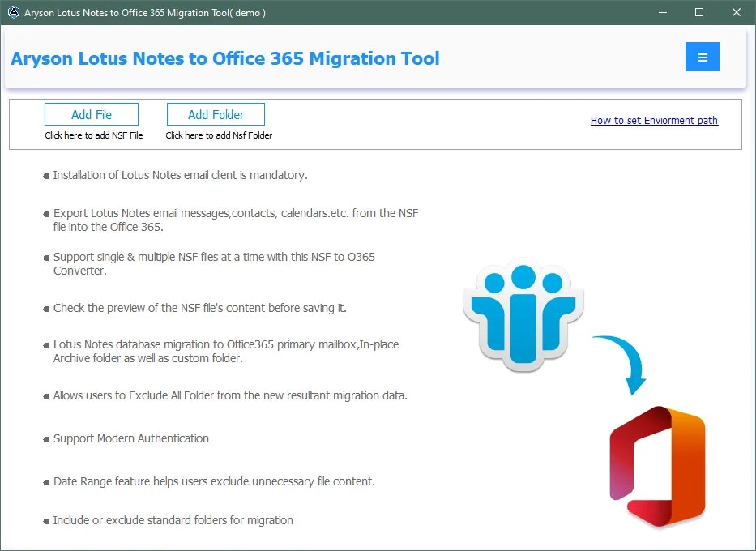Close the Aryson migration tool window
The width and height of the screenshot is (756, 551).
737,12
